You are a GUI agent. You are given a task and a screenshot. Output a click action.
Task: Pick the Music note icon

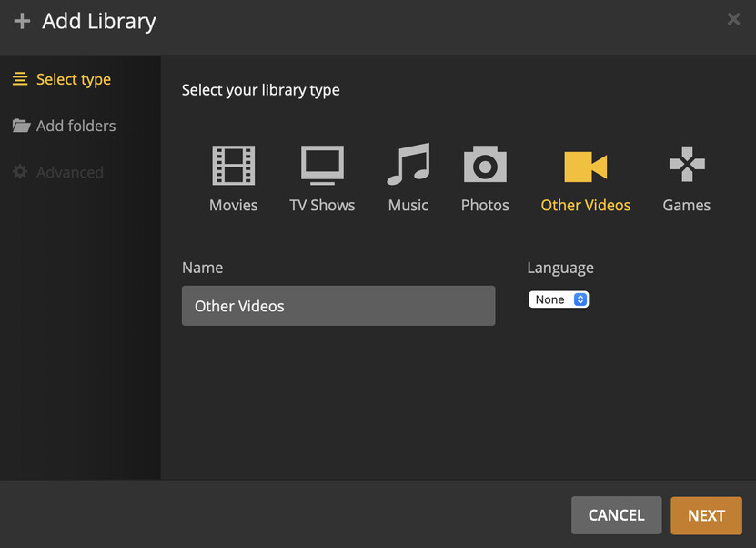tap(408, 166)
